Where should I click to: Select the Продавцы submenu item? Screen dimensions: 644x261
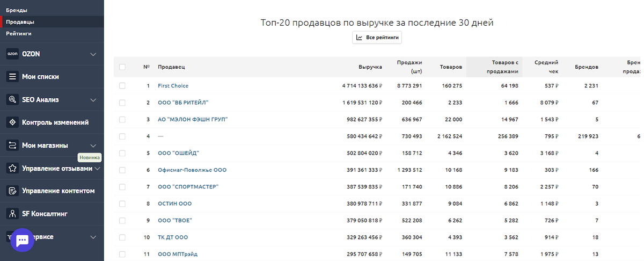coord(20,22)
